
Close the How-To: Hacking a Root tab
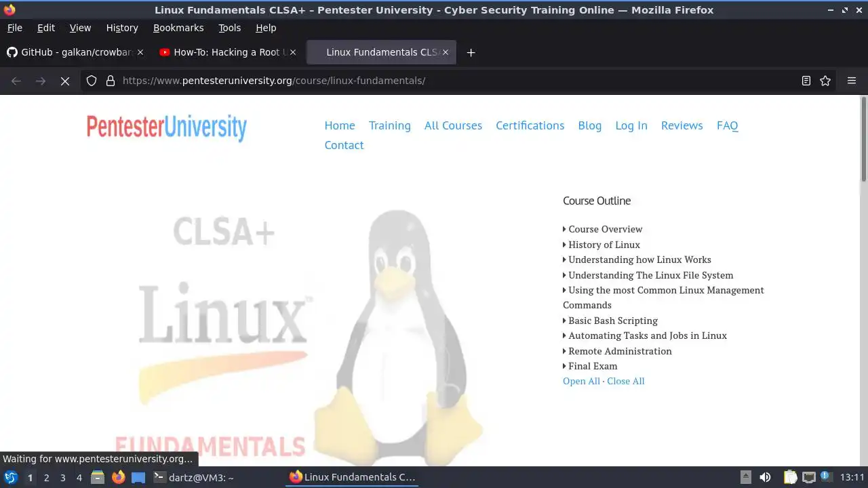pyautogui.click(x=294, y=52)
